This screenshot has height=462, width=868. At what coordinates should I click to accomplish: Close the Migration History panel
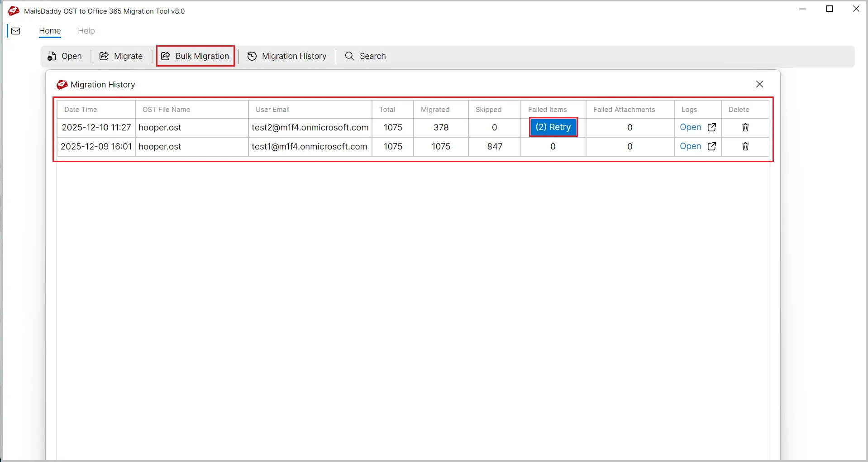pos(759,84)
